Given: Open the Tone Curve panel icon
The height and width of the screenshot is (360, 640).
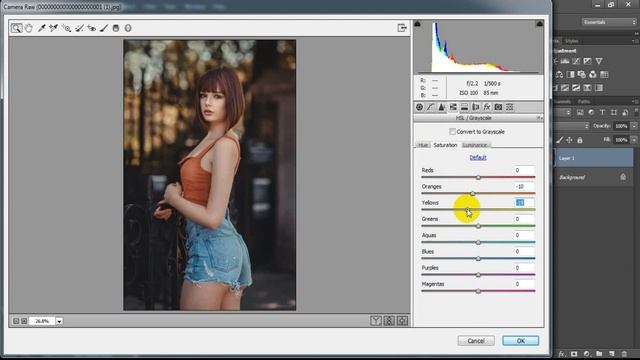Looking at the screenshot, I should (x=430, y=107).
